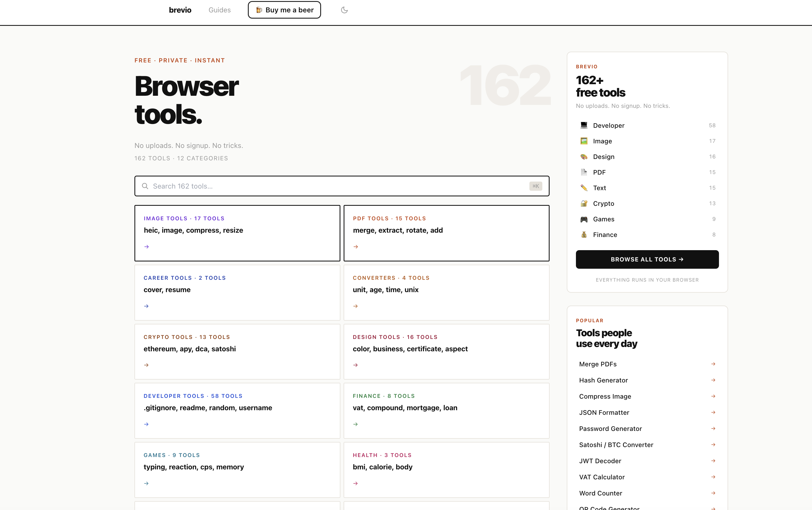The image size is (812, 510).
Task: Click the arrow in the Converters card
Action: pos(356,306)
